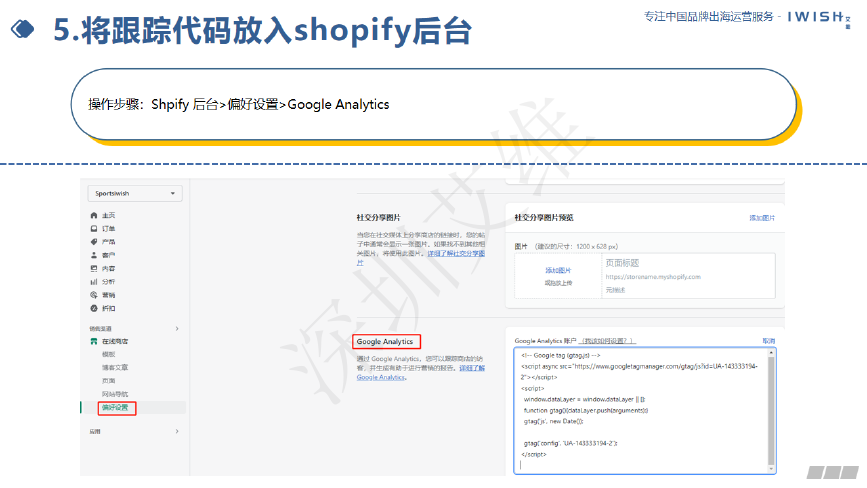This screenshot has width=867, height=488.
Task: Select 偏好设置 in the sidebar
Action: coord(115,408)
